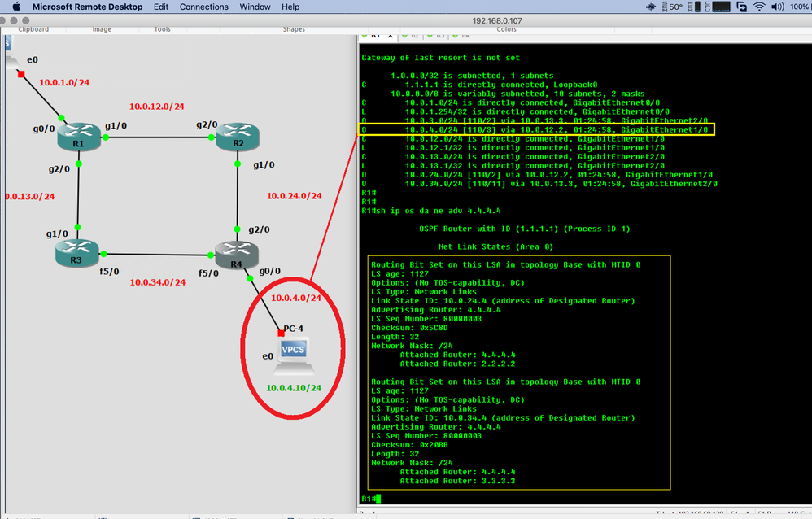Screen dimensions: 812x519
Task: Click the Tools ribbon group label
Action: (x=162, y=29)
